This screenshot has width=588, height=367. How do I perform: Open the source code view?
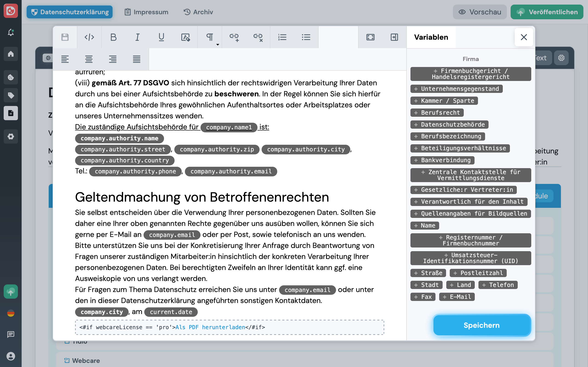89,37
